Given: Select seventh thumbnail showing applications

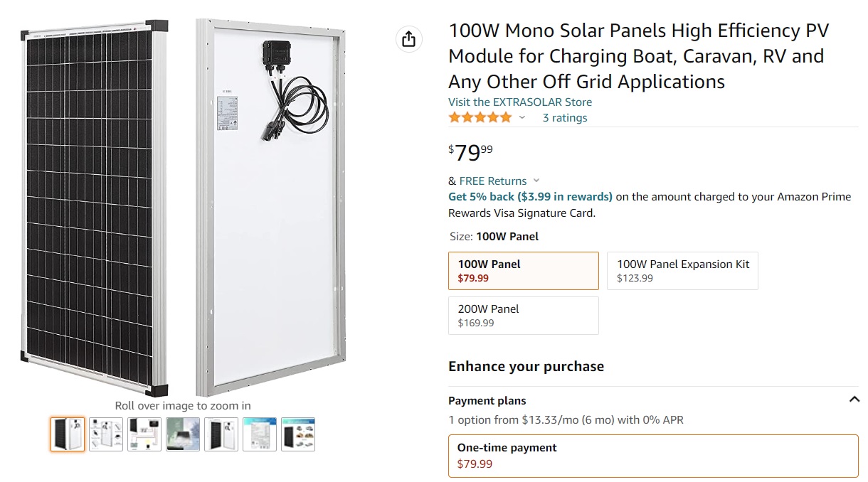Looking at the screenshot, I should (298, 434).
